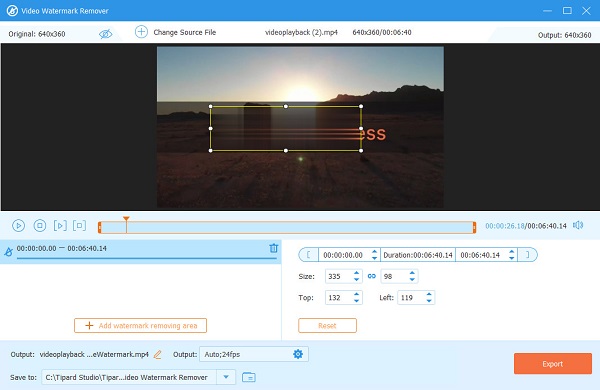Image resolution: width=600 pixels, height=390 pixels.
Task: Click the brush icon of watermark segment
Action: click(8, 251)
